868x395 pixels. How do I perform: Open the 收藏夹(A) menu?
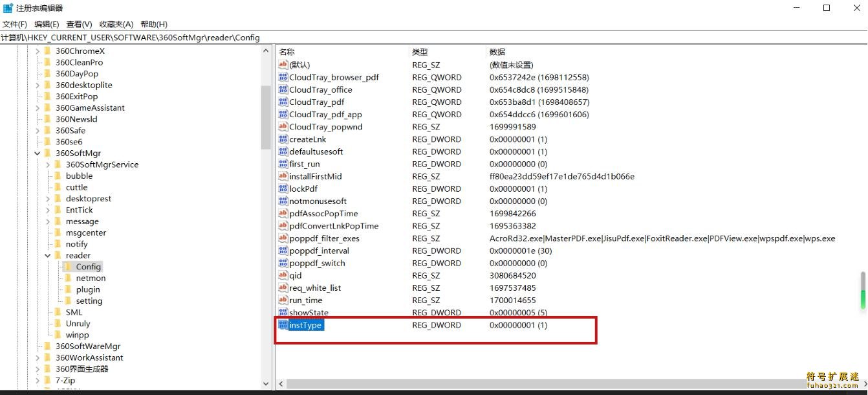click(x=116, y=24)
